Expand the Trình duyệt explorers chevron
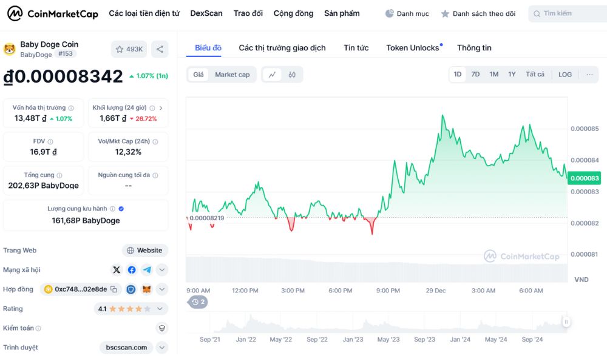Screen dimensions: 607x364 (x=162, y=348)
